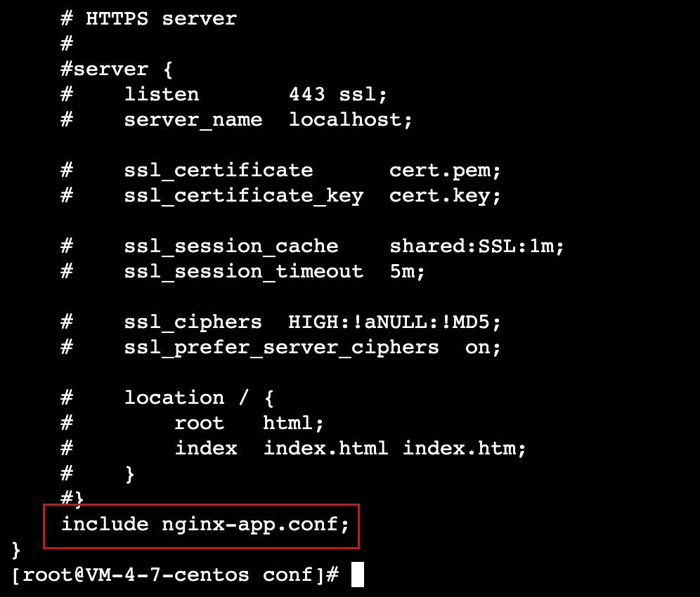
Task: Click the "[root@VM-4-7-centos conf]#" shell prompt
Action: tap(176, 575)
